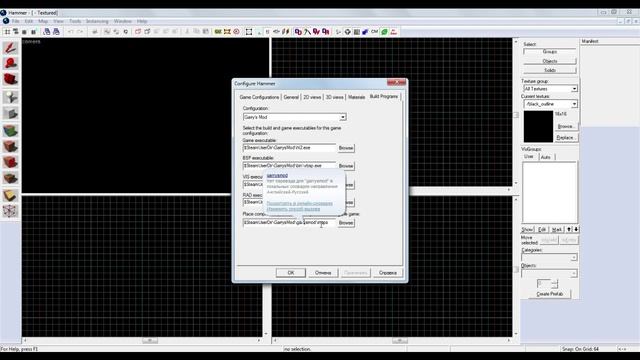
Task: Click the Hide Selected Objects toolbar icon
Action: tap(138, 32)
